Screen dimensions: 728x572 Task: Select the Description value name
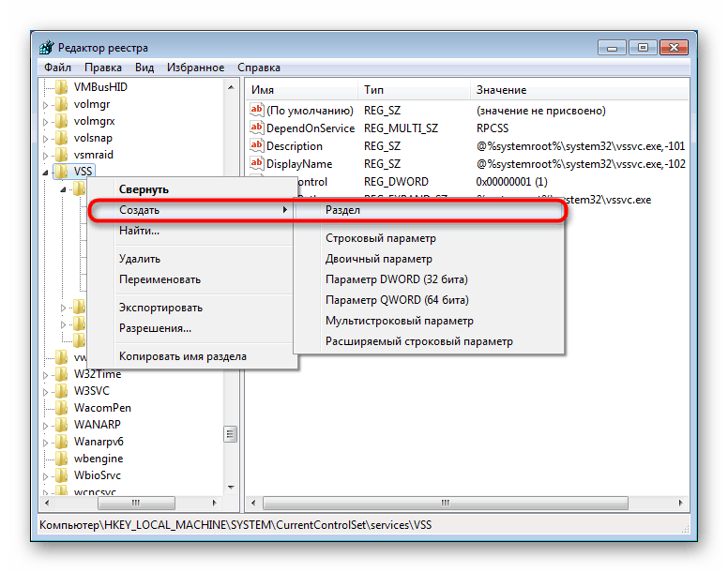pyautogui.click(x=295, y=146)
